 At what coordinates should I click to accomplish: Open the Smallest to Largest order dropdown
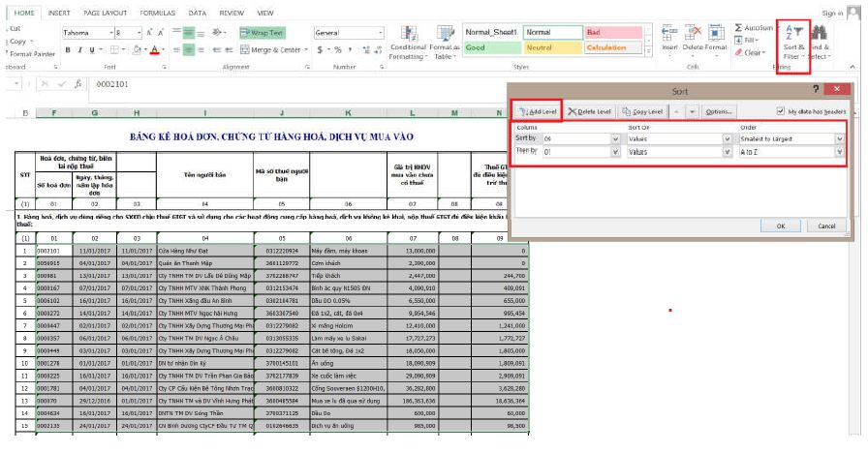(x=839, y=138)
